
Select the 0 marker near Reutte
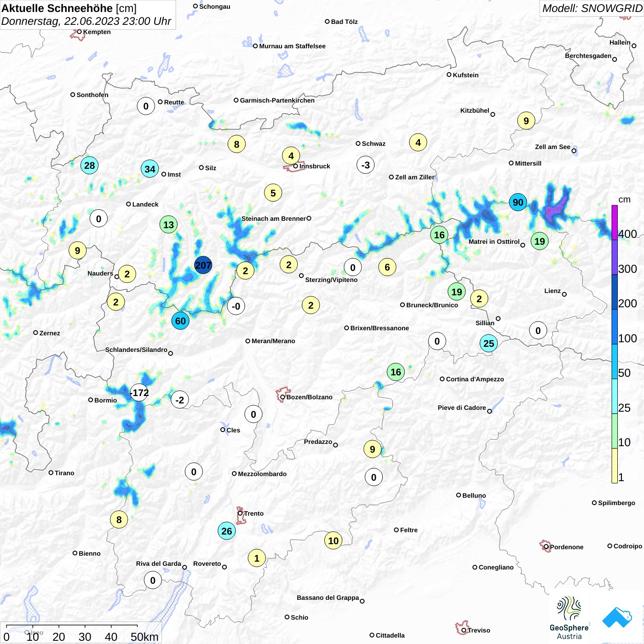tap(146, 106)
